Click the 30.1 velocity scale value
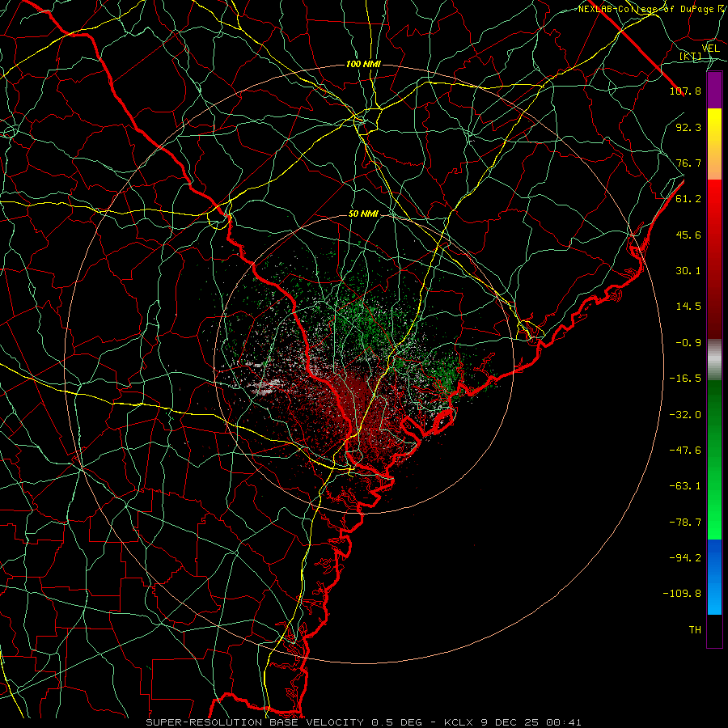The width and height of the screenshot is (728, 728). tap(688, 271)
